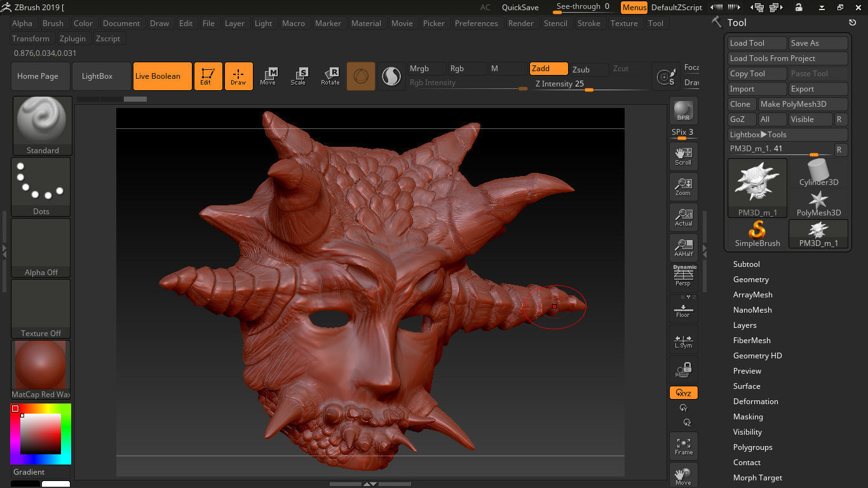Open the Brush menu
This screenshot has height=488, width=868.
53,24
